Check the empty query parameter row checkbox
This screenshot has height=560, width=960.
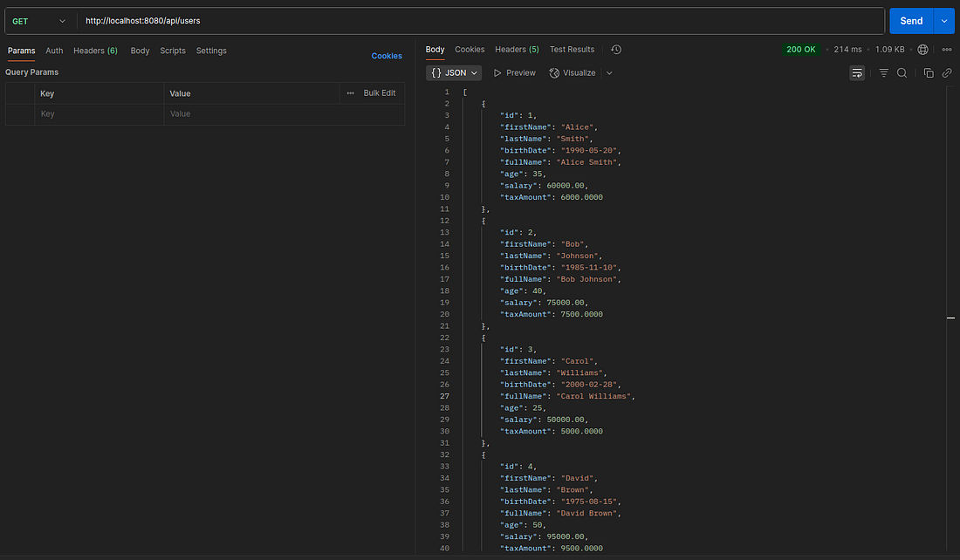19,113
